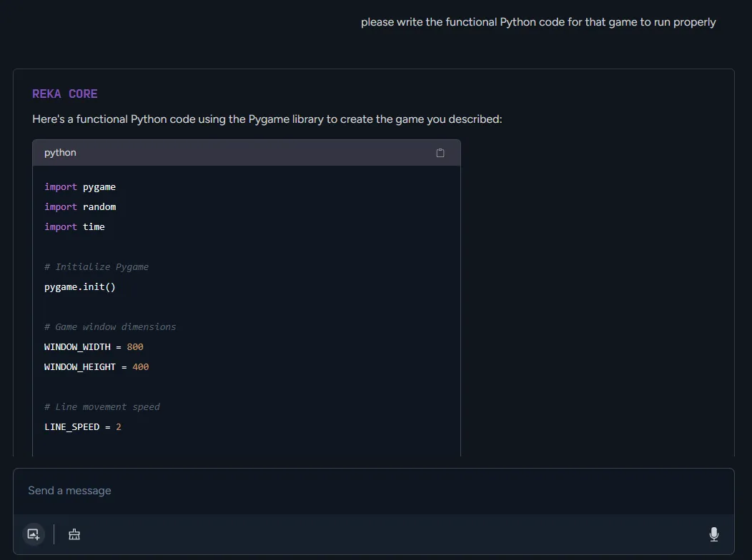Click the 'LINE_SPEED = 2' line
This screenshot has height=560, width=752.
82,427
